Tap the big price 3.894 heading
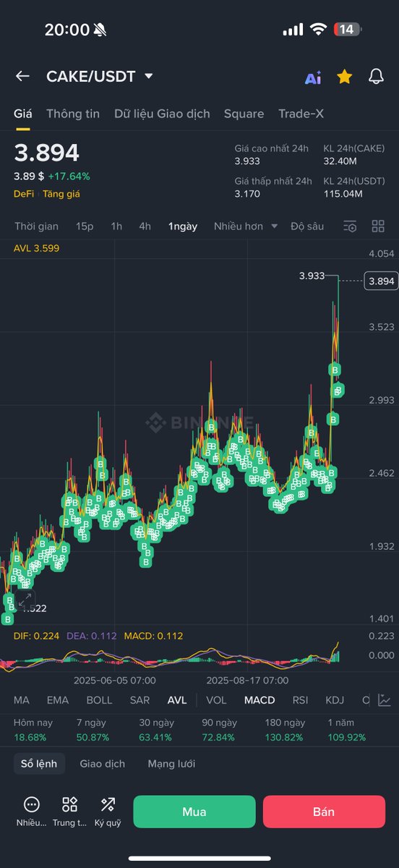 click(x=47, y=153)
